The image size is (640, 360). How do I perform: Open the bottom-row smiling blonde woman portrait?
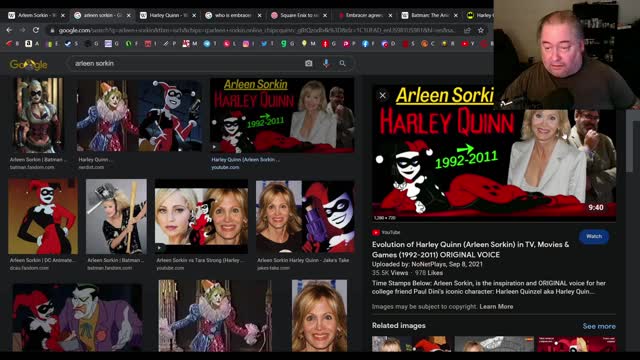pyautogui.click(x=320, y=316)
